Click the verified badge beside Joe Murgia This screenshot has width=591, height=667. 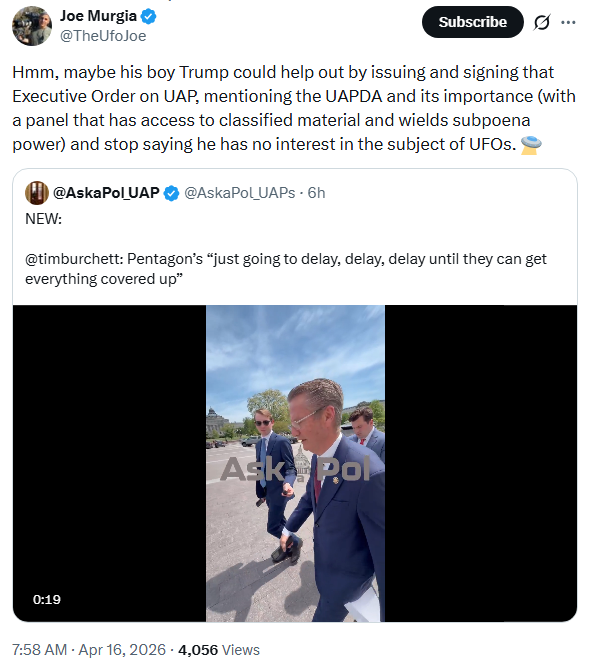click(148, 17)
